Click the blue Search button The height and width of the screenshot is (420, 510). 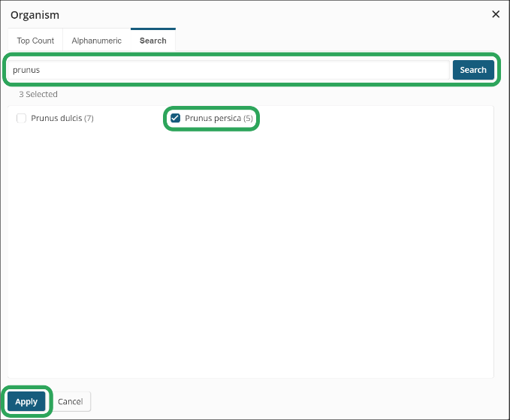click(473, 70)
